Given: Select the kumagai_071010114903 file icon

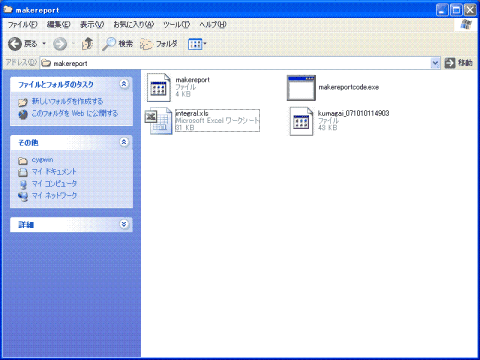Looking at the screenshot, I should tap(301, 121).
